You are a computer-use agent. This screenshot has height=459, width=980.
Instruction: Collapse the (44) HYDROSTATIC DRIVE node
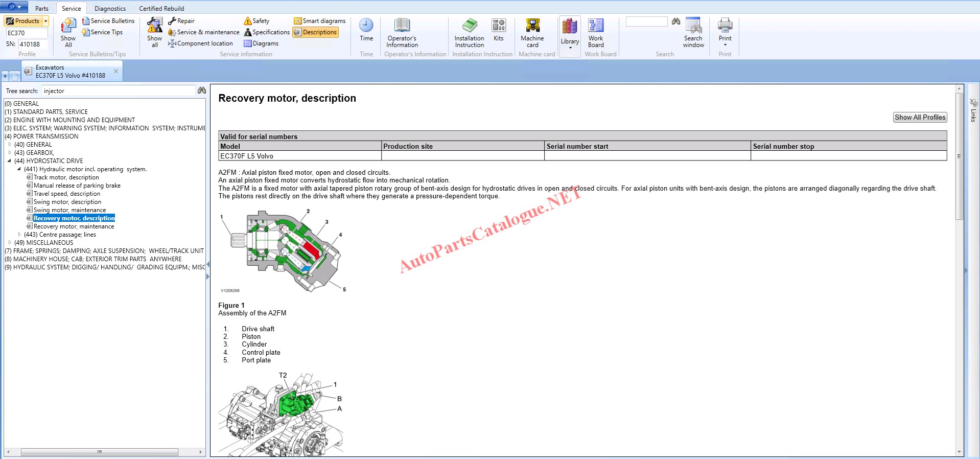tap(9, 160)
